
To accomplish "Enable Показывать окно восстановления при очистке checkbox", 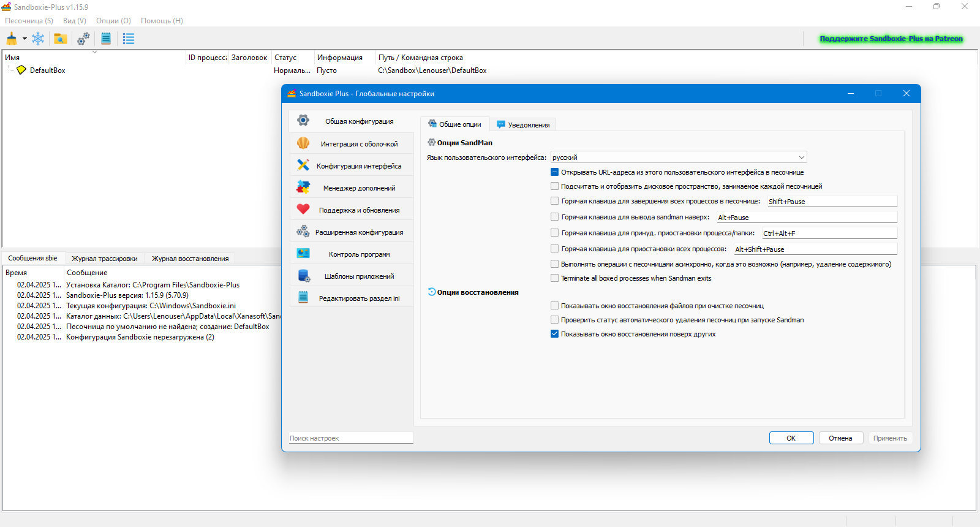I will (554, 306).
